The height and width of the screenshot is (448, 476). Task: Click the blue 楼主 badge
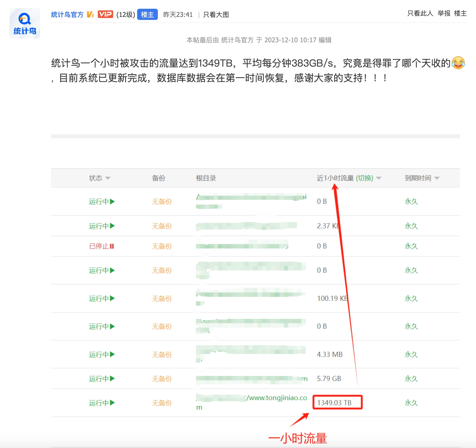[x=147, y=14]
